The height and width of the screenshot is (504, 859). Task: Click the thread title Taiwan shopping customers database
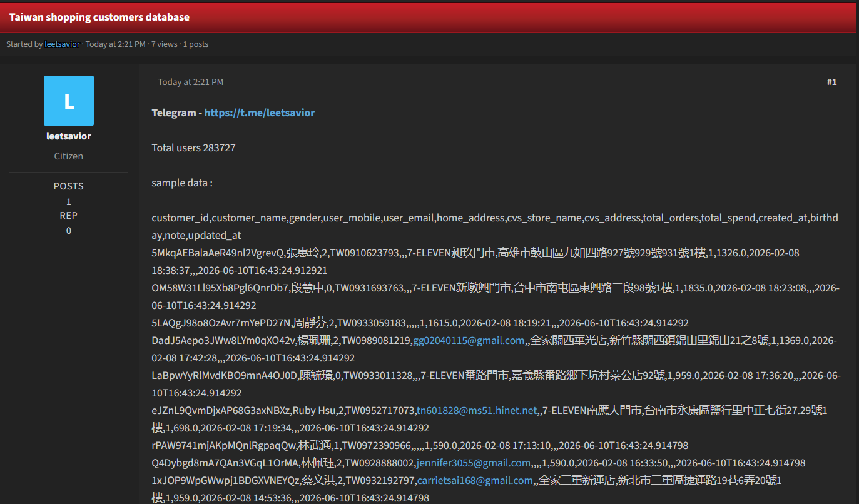(99, 17)
